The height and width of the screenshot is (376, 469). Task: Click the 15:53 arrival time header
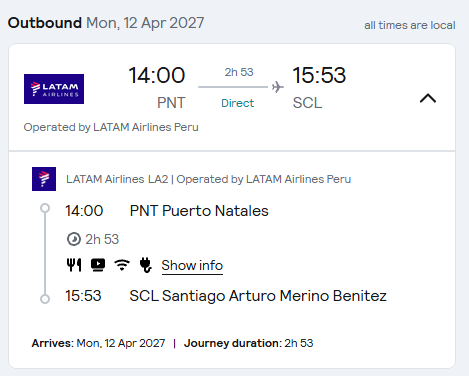tap(319, 75)
